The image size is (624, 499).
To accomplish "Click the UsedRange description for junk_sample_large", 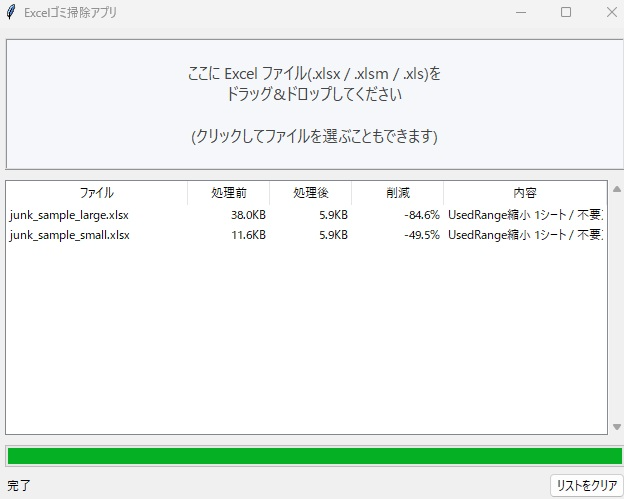I will (x=525, y=215).
